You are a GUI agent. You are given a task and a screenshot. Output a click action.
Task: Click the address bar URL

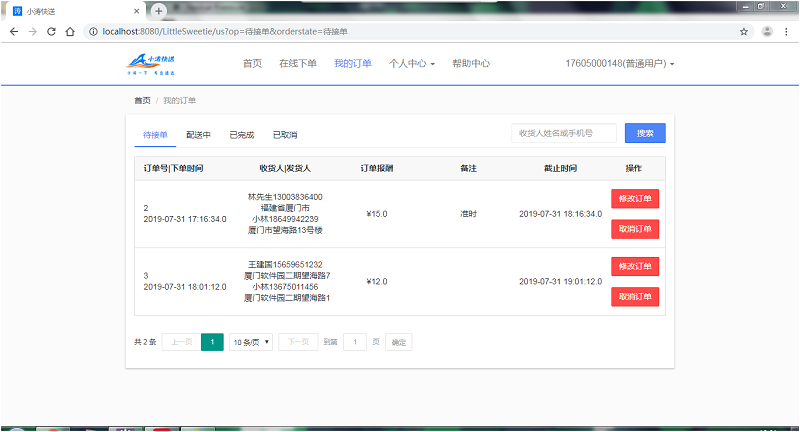225,32
